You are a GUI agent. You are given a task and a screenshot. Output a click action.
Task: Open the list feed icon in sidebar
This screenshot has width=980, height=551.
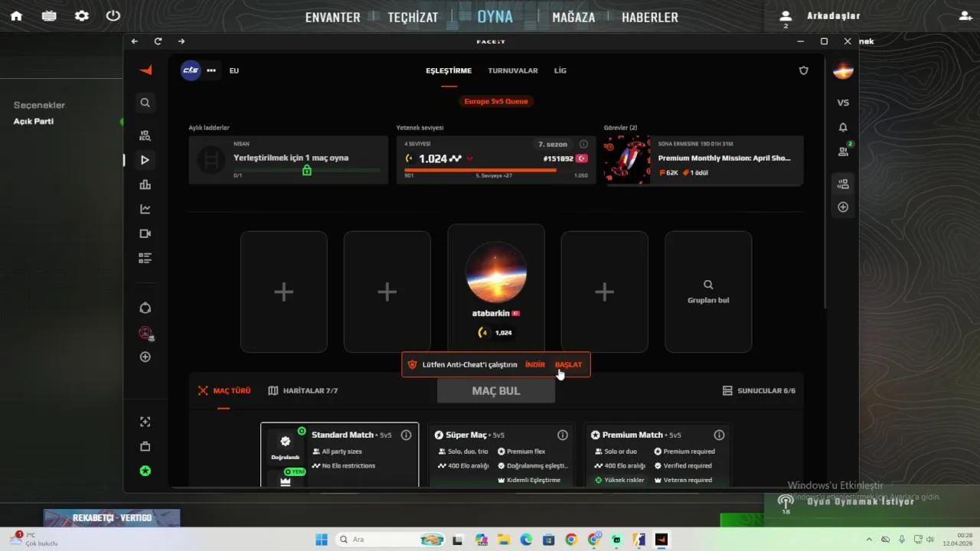coord(145,258)
